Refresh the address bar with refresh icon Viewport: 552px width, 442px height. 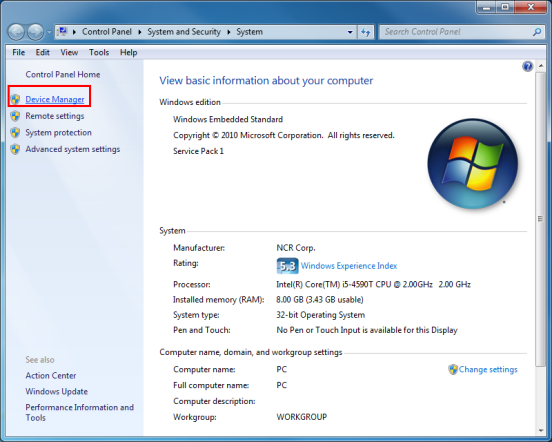[365, 32]
